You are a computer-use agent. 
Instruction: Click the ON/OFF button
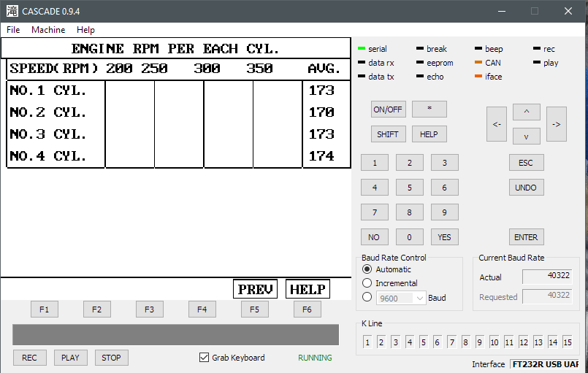coord(388,109)
